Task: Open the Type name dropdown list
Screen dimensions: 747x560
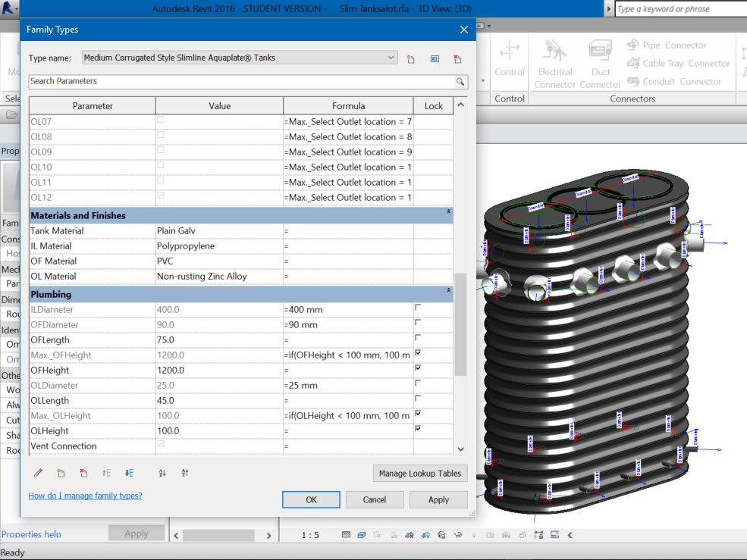Action: tap(391, 58)
